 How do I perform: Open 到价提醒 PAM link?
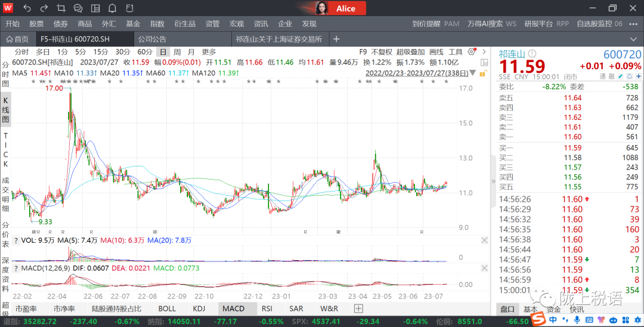point(436,24)
